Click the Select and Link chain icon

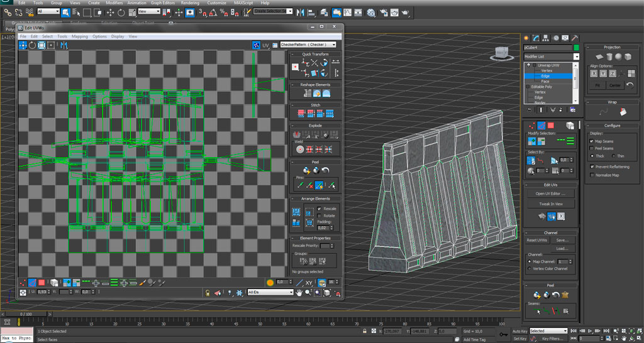(x=8, y=12)
